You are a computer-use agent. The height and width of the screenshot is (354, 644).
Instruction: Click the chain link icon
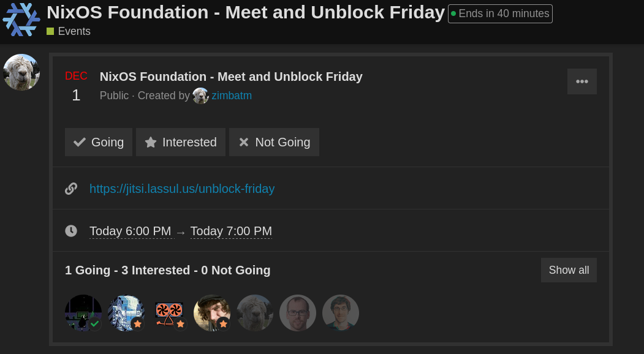[71, 189]
